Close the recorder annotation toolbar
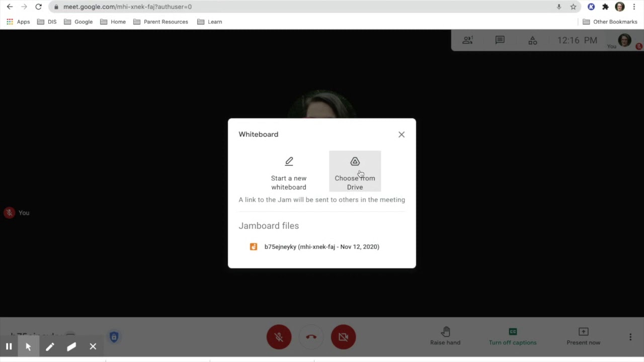This screenshot has width=644, height=362. pyautogui.click(x=93, y=346)
